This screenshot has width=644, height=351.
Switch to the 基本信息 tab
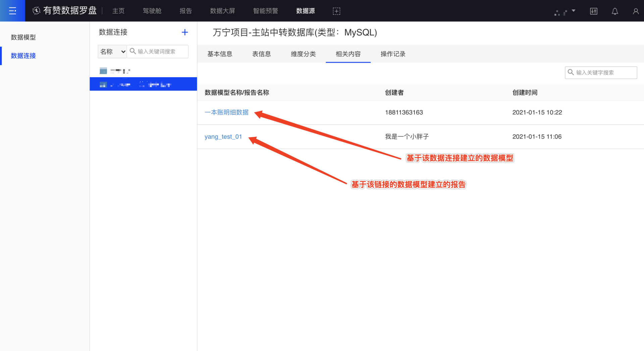pyautogui.click(x=220, y=54)
